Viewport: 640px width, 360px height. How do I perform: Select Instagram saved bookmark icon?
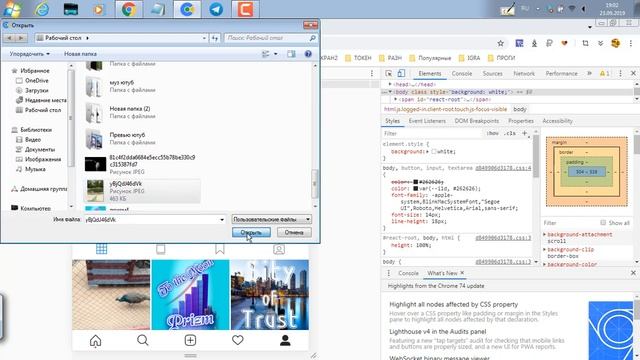(220, 249)
